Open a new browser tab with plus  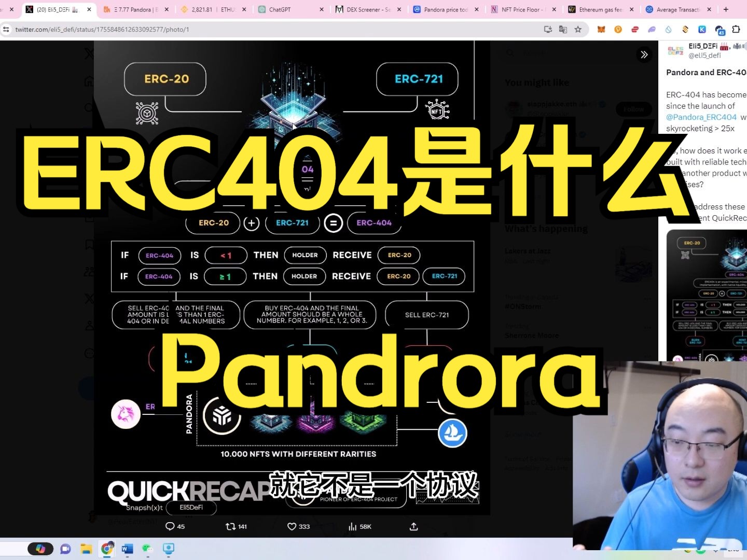pyautogui.click(x=726, y=9)
